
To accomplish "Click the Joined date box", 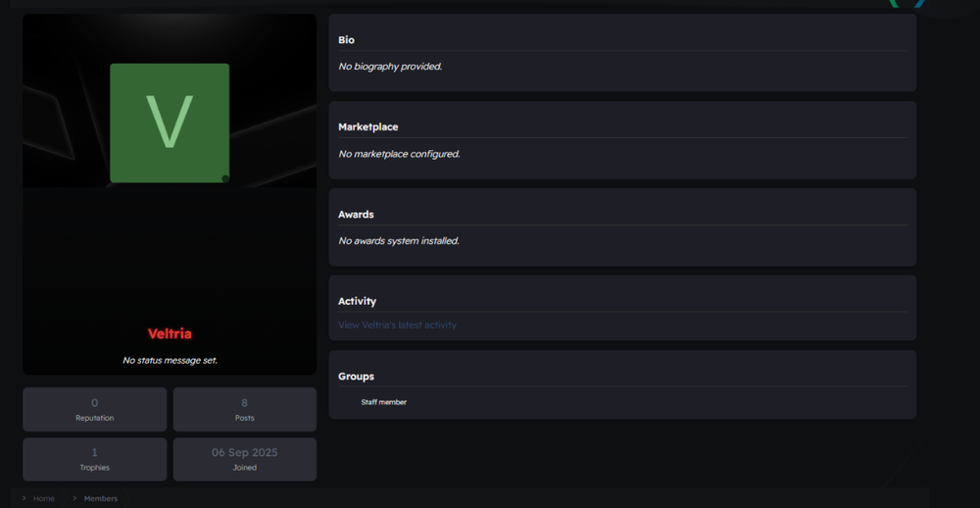I will click(x=244, y=459).
